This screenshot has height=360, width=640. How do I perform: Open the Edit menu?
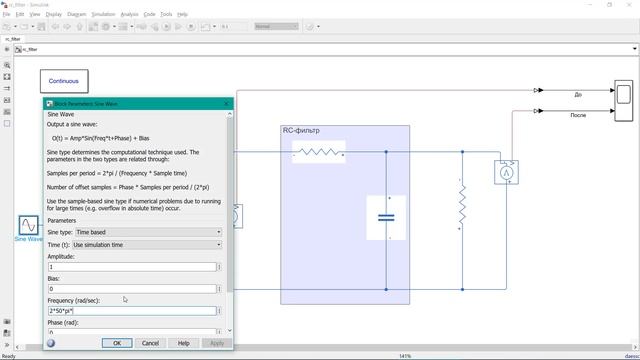(x=20, y=14)
